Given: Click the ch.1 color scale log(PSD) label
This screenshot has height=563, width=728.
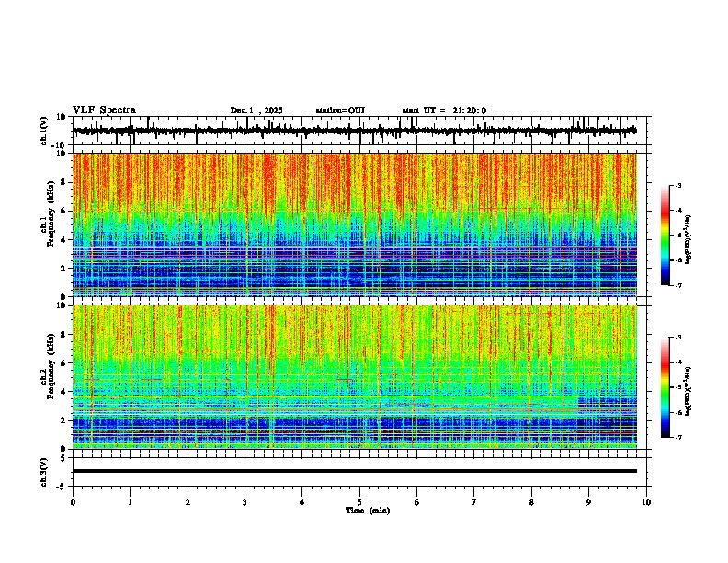Looking at the screenshot, I should 688,240.
